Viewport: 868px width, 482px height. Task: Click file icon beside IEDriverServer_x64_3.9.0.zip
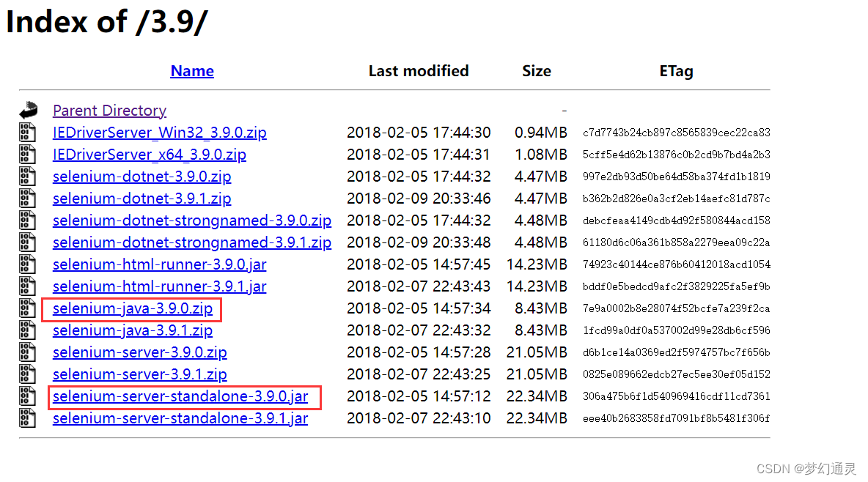tap(27, 155)
